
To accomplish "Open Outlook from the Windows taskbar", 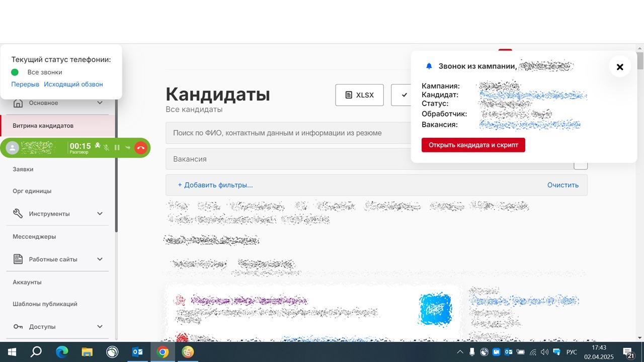I will point(137,352).
